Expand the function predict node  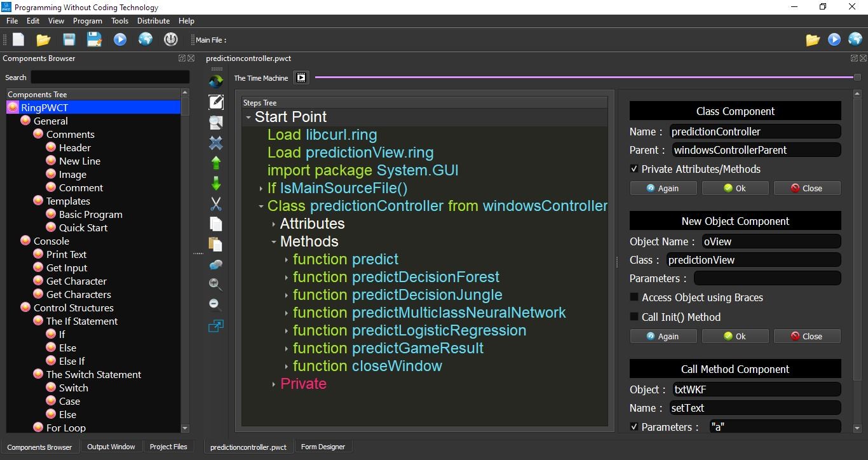tap(287, 259)
